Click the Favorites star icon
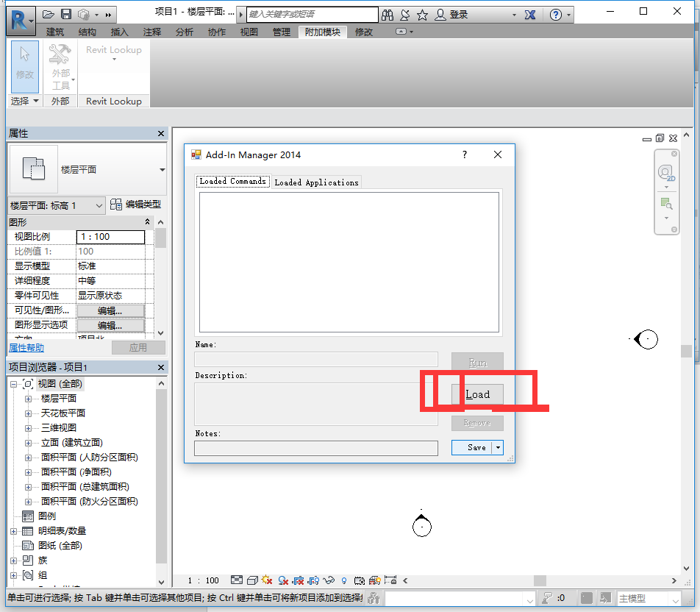The height and width of the screenshot is (612, 700). point(422,15)
